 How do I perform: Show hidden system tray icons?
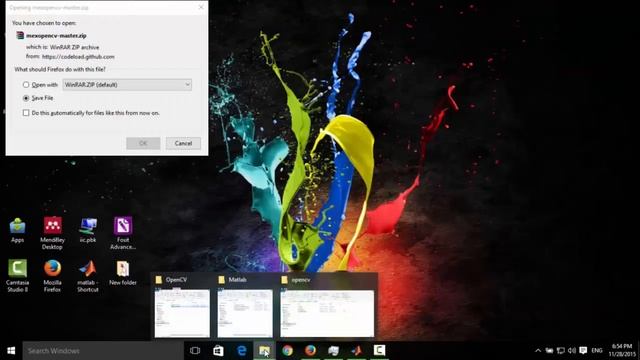click(538, 351)
